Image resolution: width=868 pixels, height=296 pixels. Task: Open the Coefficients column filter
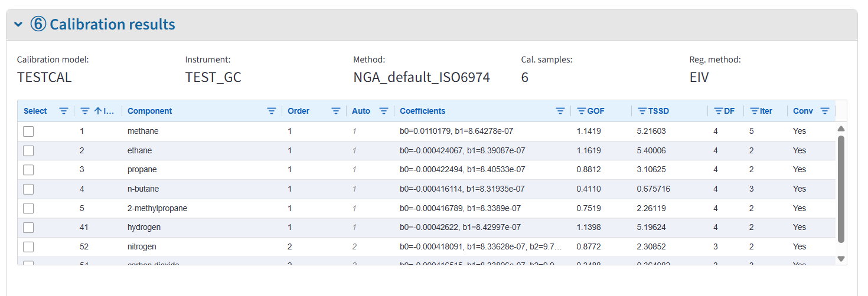(560, 111)
